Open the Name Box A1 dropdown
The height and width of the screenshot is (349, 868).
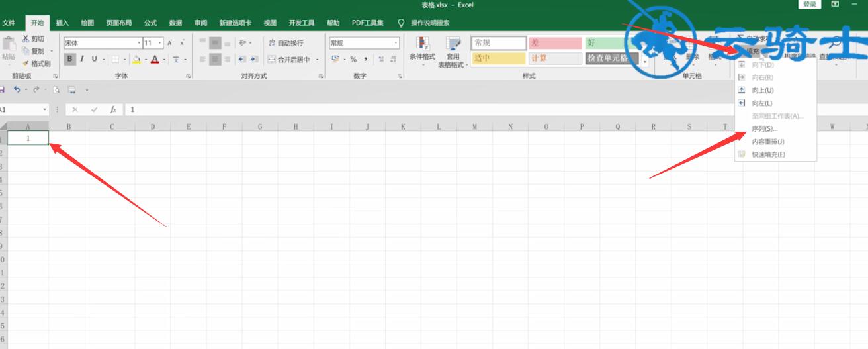[x=45, y=109]
